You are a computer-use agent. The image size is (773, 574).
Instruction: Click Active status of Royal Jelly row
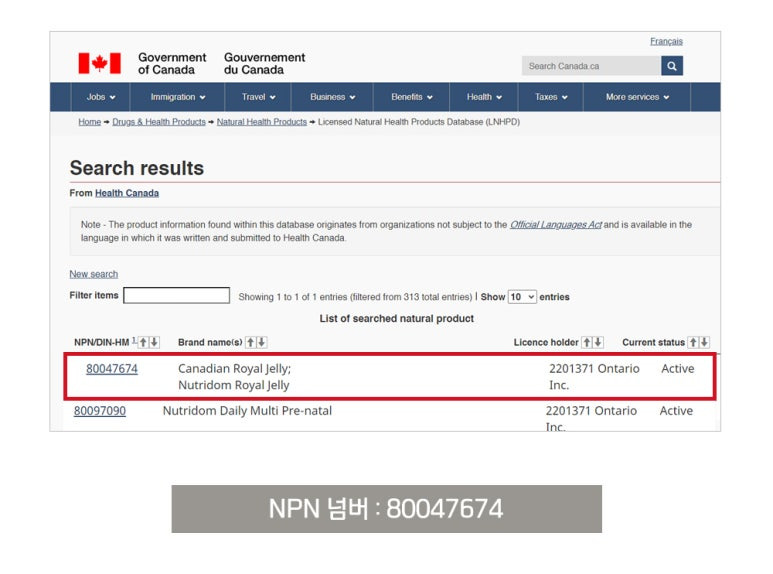coord(677,369)
